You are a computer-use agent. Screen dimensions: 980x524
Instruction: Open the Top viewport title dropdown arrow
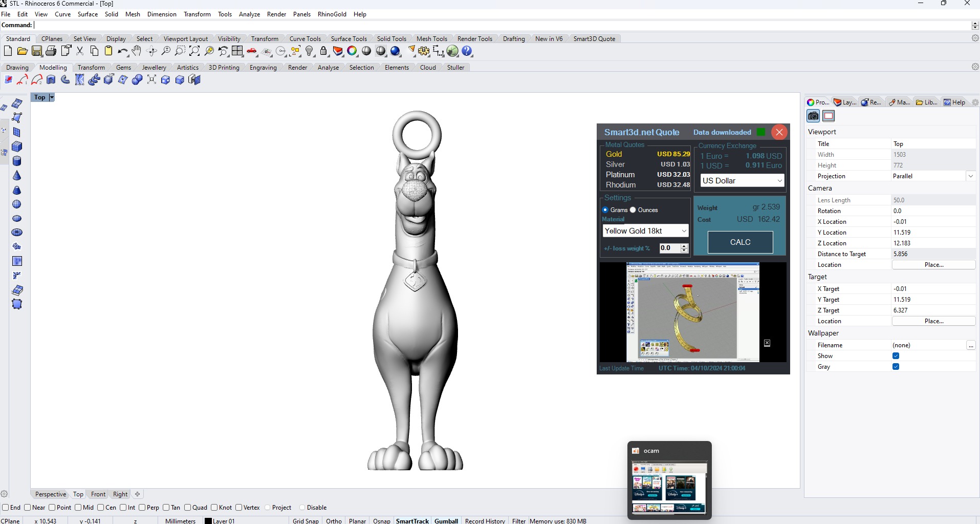click(x=52, y=97)
